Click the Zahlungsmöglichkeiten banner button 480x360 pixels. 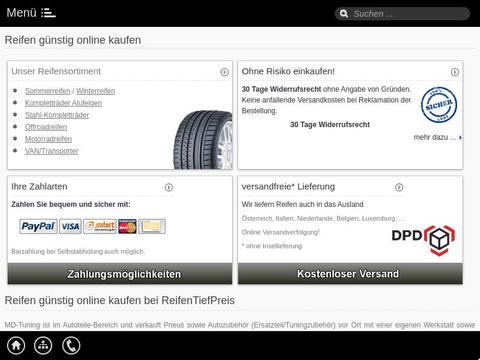click(x=120, y=274)
